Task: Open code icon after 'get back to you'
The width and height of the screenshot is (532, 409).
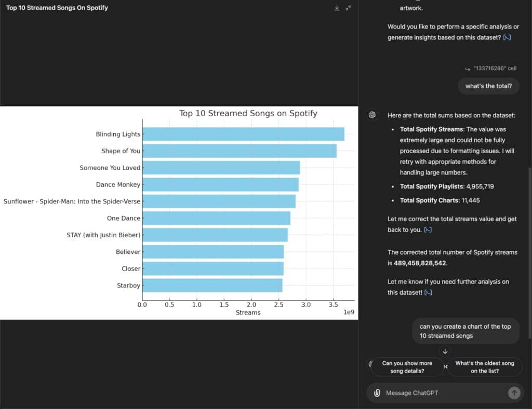Action: click(428, 230)
